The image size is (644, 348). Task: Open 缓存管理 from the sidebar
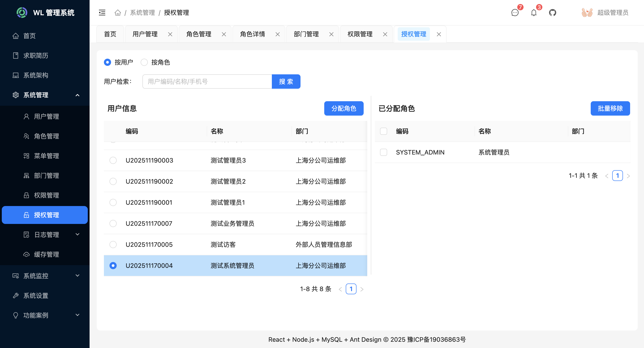click(47, 254)
